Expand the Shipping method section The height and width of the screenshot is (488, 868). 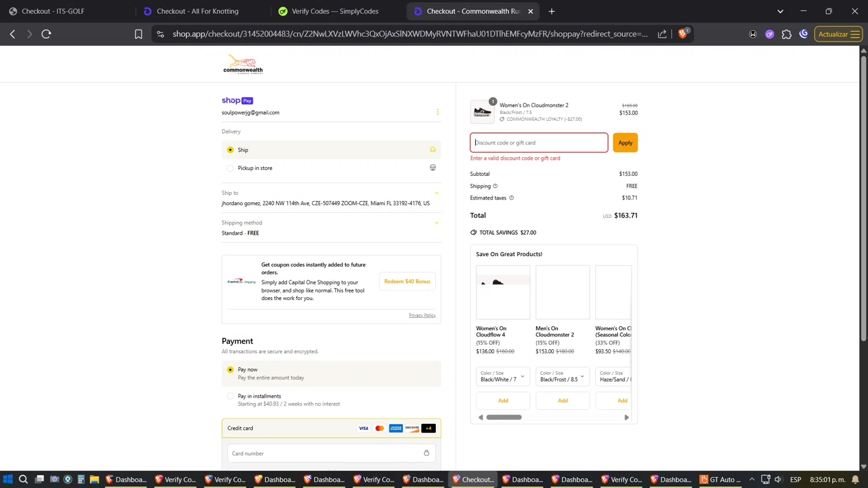coord(436,223)
